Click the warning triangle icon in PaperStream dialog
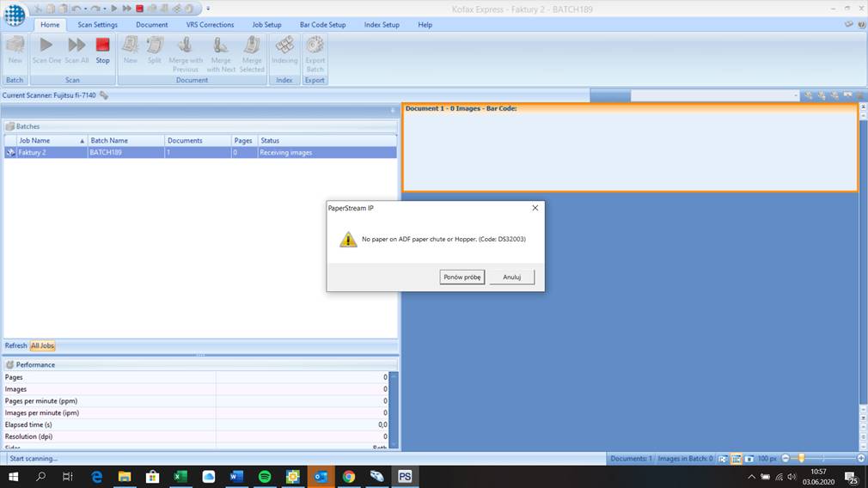The width and height of the screenshot is (868, 488). coord(348,239)
